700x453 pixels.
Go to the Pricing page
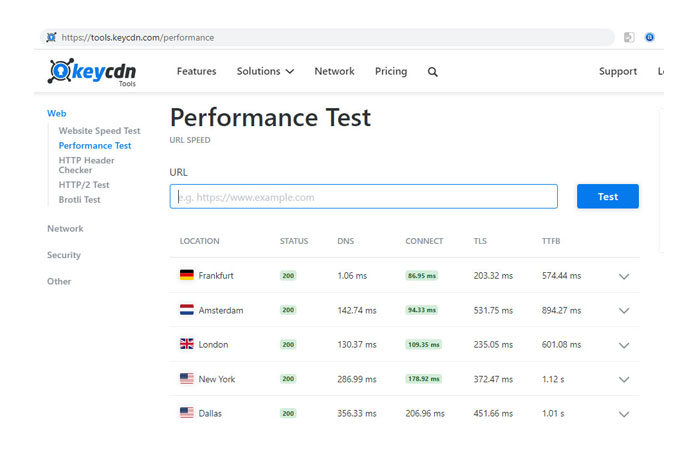coord(391,72)
